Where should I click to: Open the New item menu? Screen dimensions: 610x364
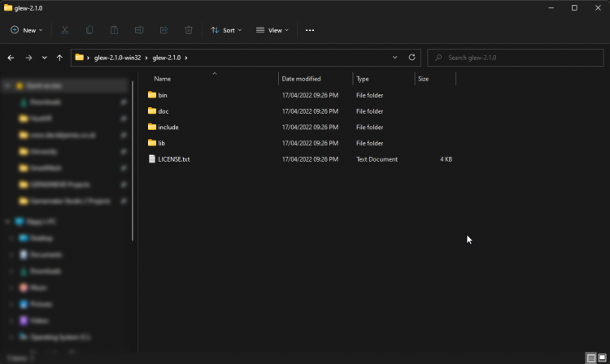(27, 30)
